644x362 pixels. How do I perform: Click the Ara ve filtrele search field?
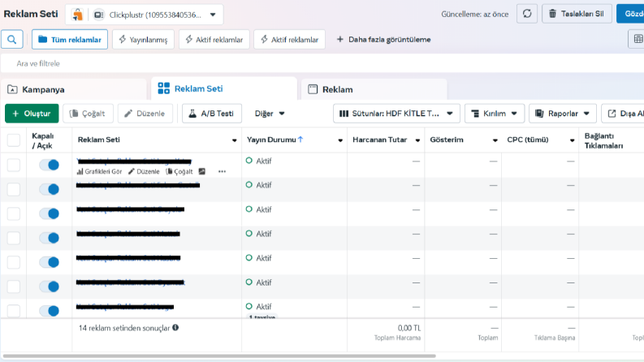coord(322,63)
